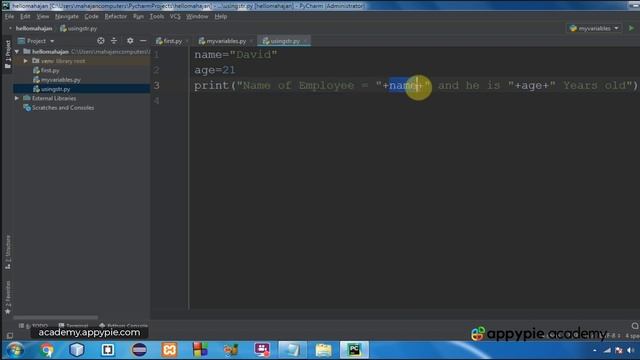
Task: Open the Refactor menu
Action: (x=116, y=16)
